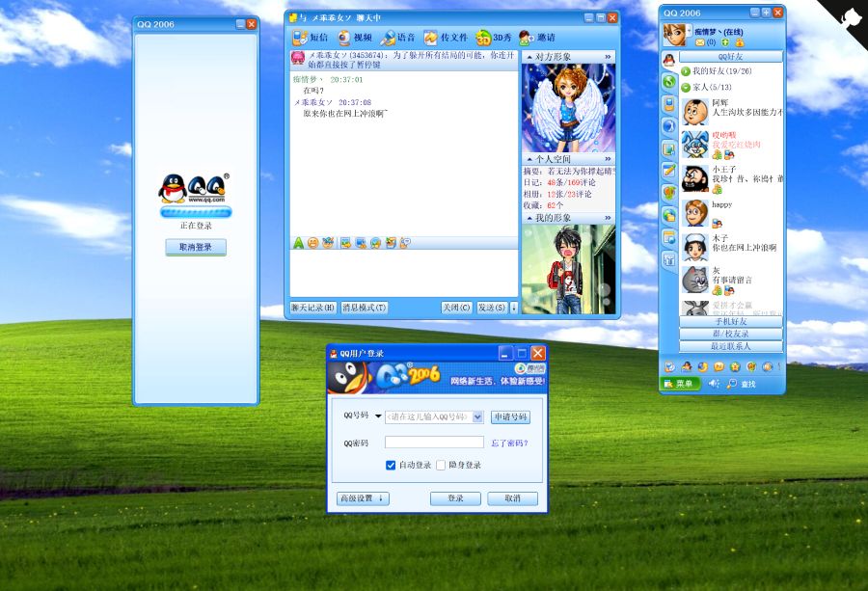Viewport: 868px width, 591px height.
Task: Click the QQ密码 password input field
Action: (434, 442)
